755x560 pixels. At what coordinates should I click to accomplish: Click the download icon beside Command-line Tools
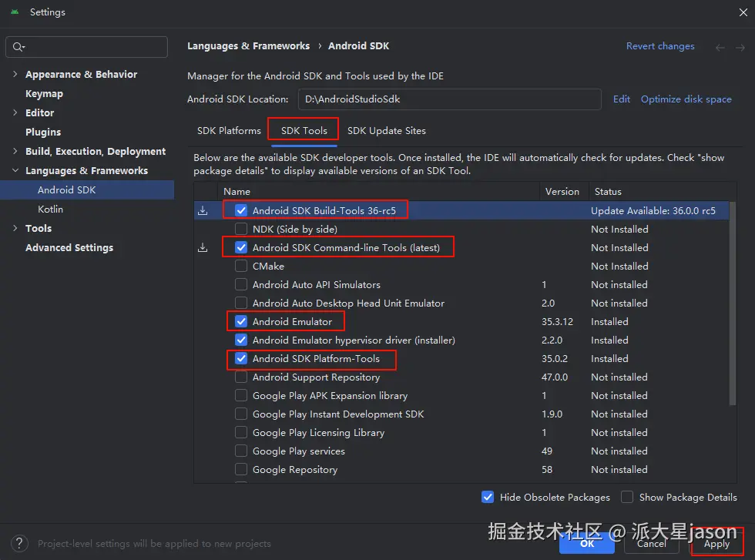203,247
